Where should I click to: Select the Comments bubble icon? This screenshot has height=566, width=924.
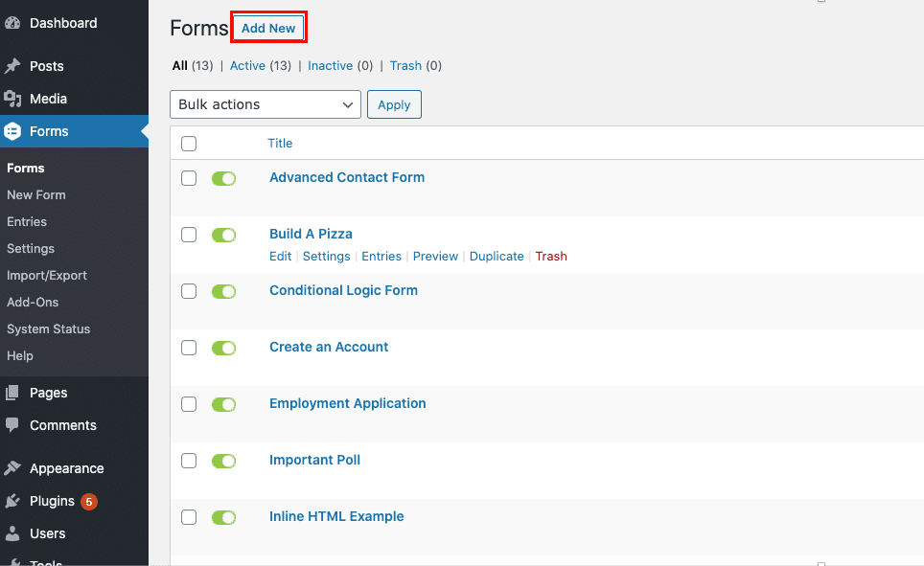coord(13,425)
